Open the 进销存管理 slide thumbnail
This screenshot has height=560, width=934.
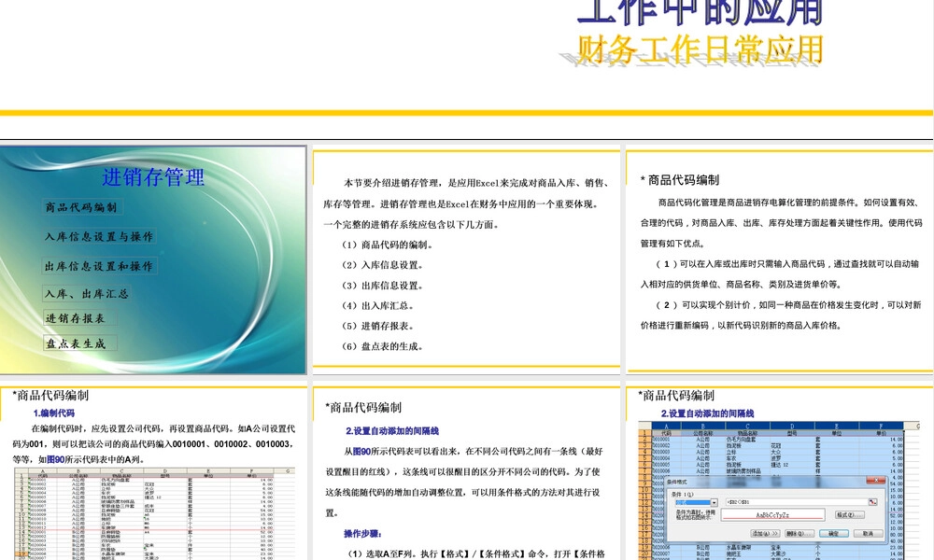point(153,259)
